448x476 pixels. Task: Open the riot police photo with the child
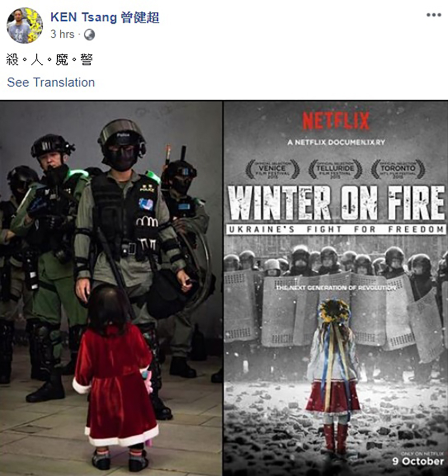coord(111,288)
